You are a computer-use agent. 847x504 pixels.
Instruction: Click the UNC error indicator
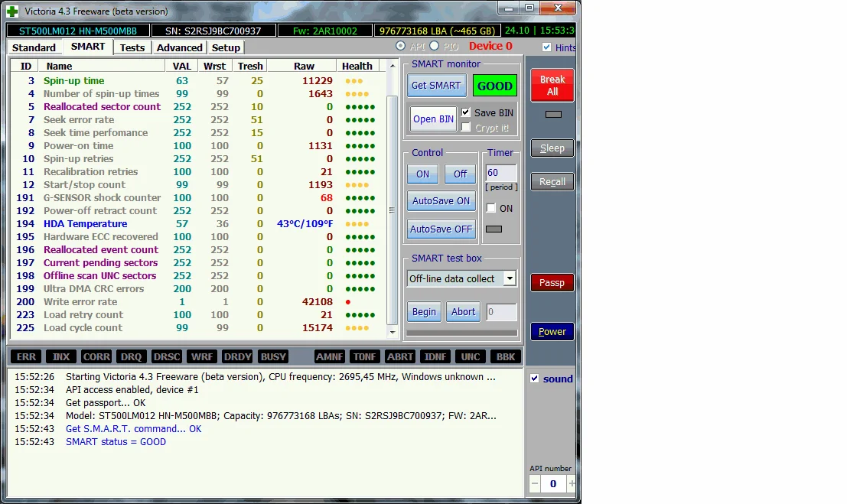(x=470, y=356)
